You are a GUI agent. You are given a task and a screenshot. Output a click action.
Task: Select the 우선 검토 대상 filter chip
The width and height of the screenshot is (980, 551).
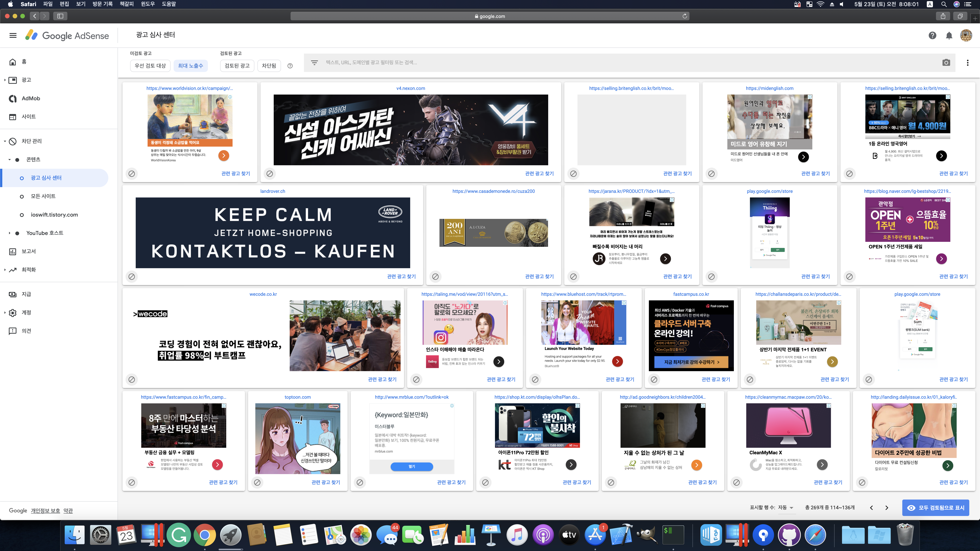(x=150, y=66)
